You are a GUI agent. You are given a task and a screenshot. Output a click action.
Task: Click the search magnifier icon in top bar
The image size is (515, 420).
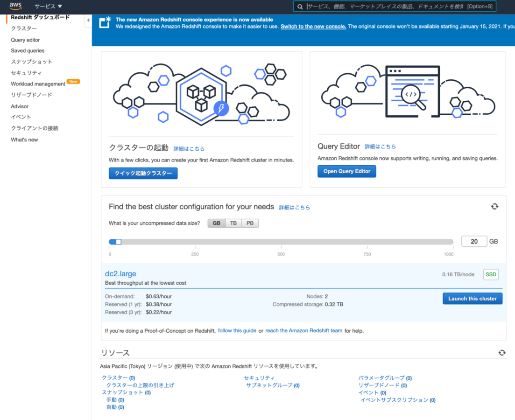[300, 7]
